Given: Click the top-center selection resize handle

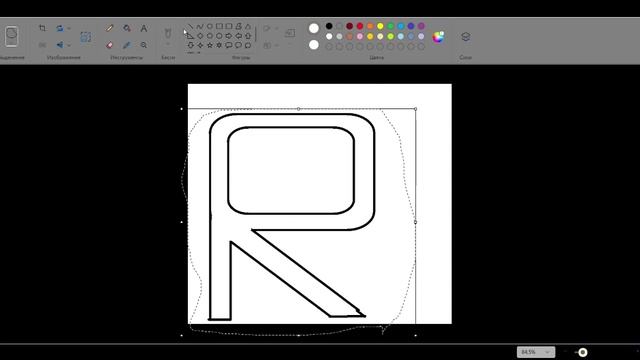Looking at the screenshot, I should coord(298,109).
